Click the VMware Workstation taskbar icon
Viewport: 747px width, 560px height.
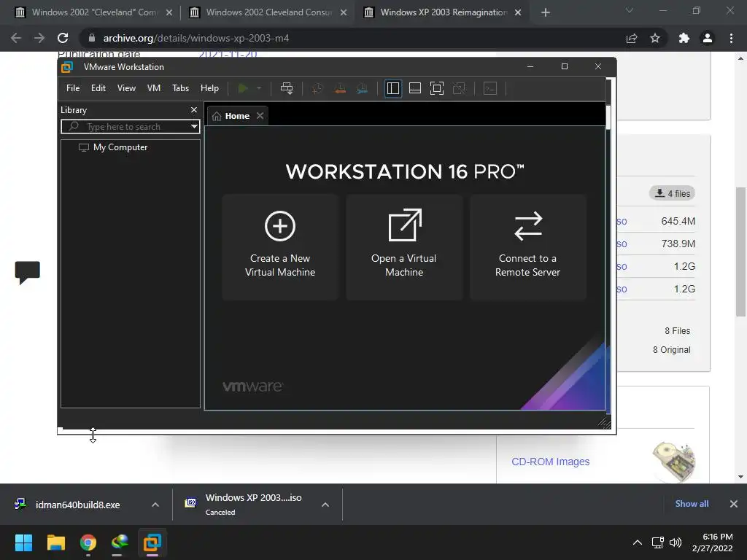tap(152, 542)
